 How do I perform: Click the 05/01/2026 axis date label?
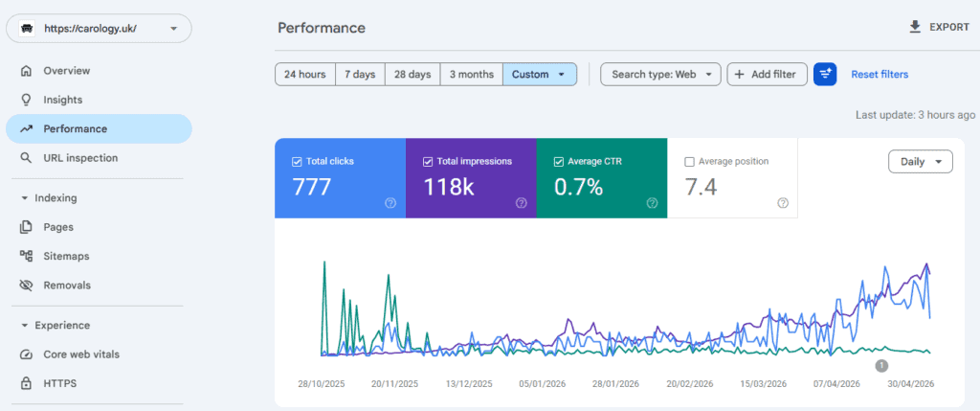click(x=542, y=384)
